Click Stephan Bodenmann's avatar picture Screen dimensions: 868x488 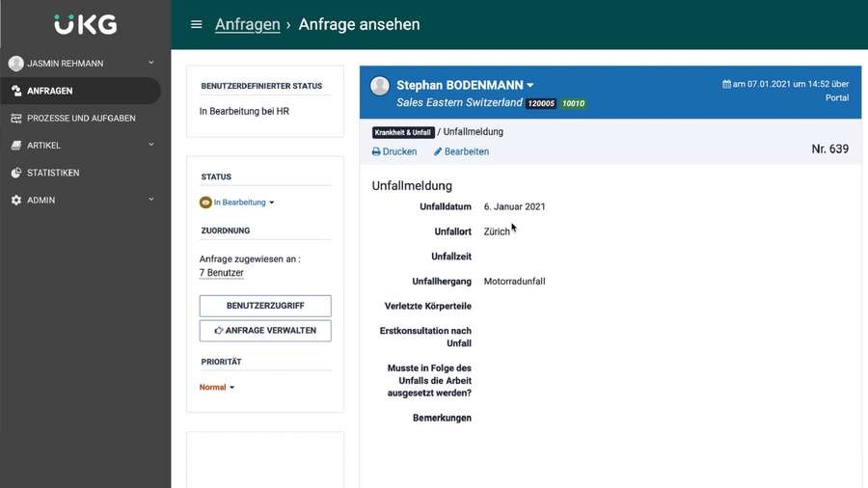click(x=380, y=87)
